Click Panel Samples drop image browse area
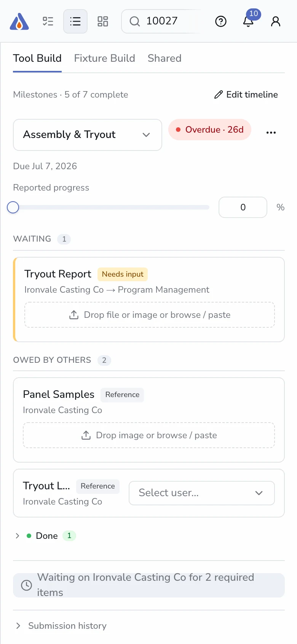Image resolution: width=297 pixels, height=644 pixels. click(x=149, y=435)
